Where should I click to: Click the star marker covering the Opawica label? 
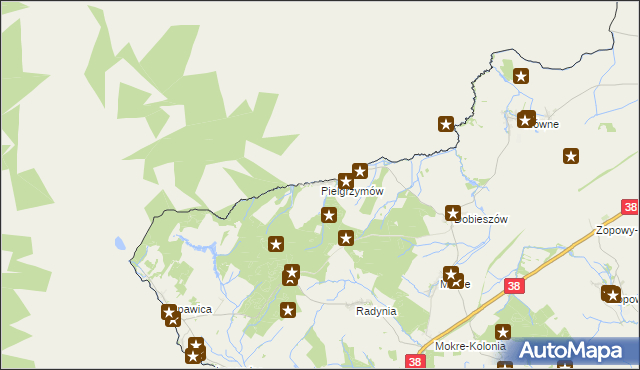pos(169,312)
